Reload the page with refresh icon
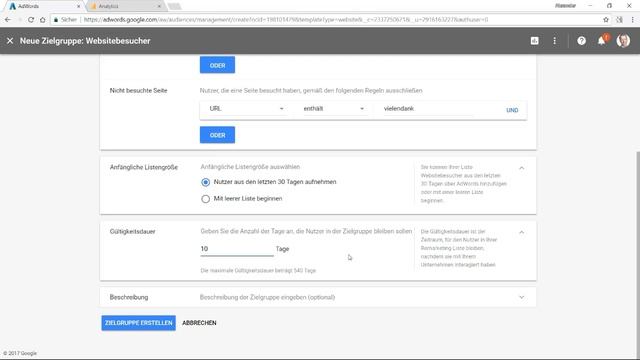The height and width of the screenshot is (360, 640). [31, 20]
